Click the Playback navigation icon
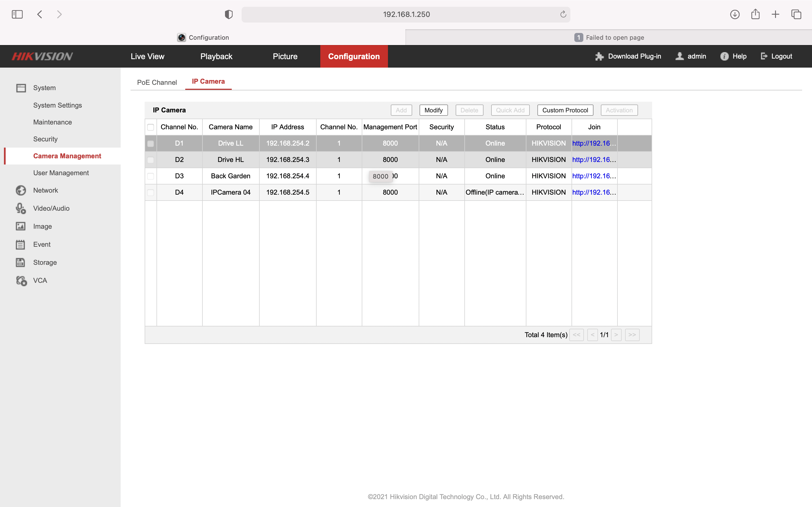 point(217,56)
